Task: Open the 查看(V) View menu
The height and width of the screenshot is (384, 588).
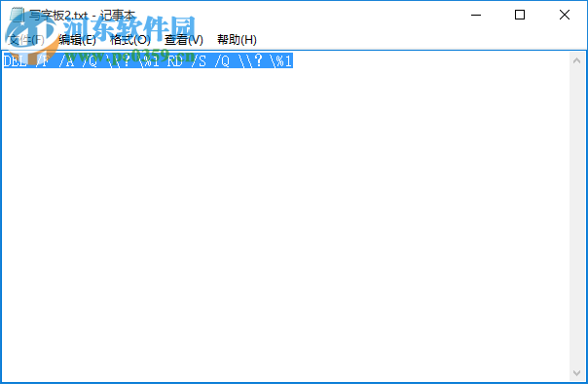Action: pos(184,40)
